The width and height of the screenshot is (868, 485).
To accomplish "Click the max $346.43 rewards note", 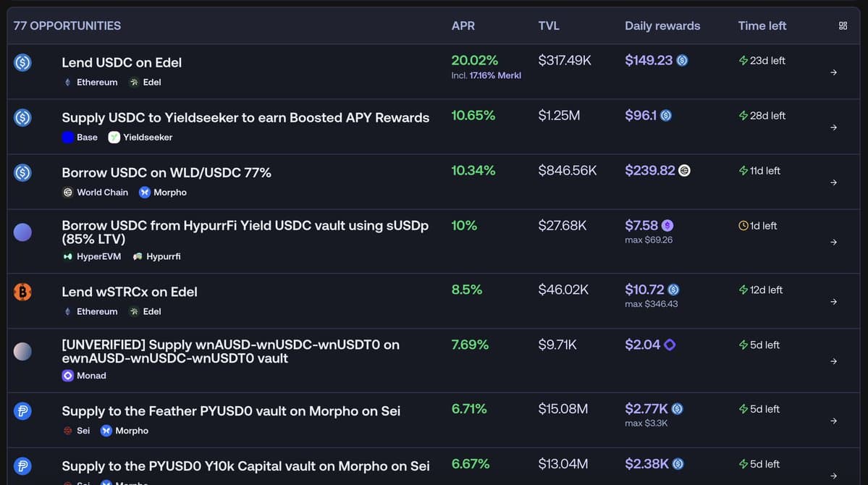I will (x=651, y=304).
